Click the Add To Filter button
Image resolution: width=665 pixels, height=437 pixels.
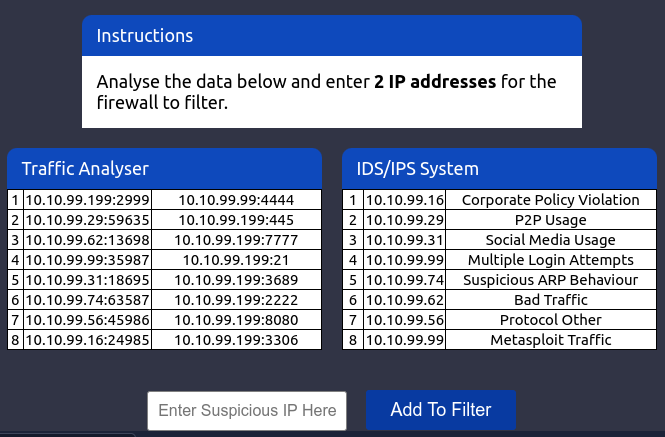tap(441, 410)
